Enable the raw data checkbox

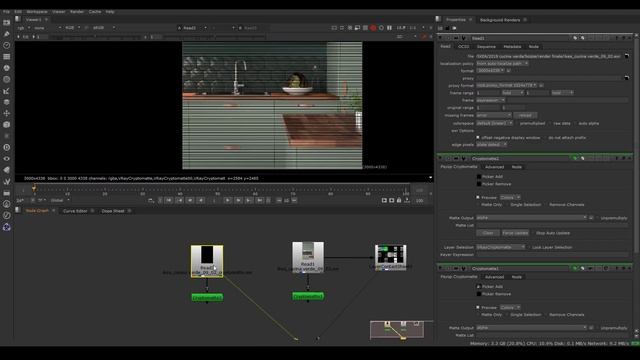click(550, 123)
